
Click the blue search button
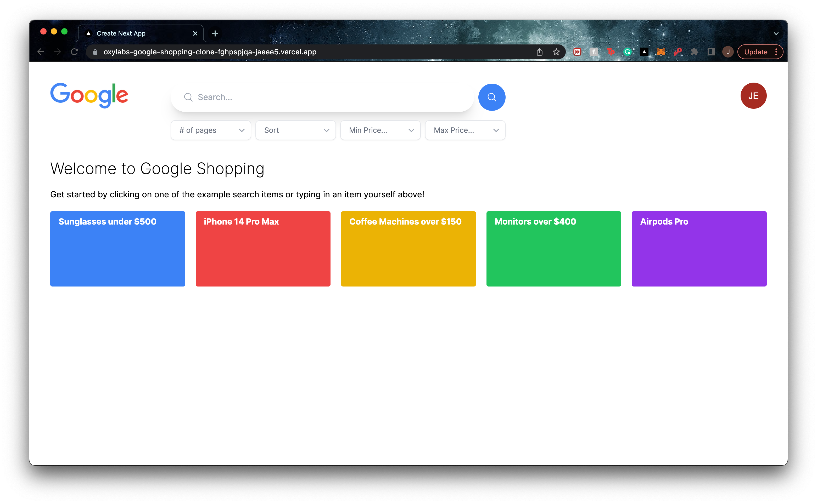[491, 97]
